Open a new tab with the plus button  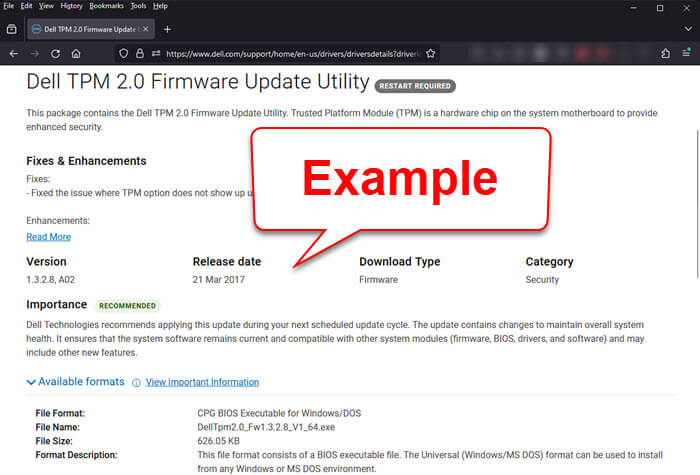pyautogui.click(x=167, y=29)
